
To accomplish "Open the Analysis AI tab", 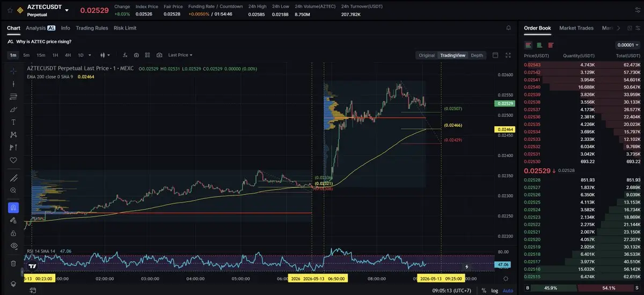I will [40, 28].
